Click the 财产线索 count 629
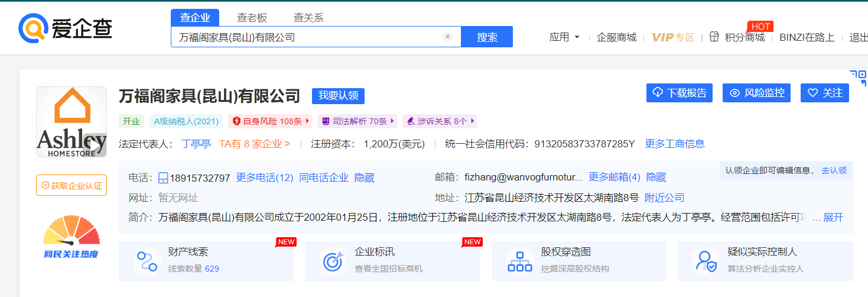Image resolution: width=868 pixels, height=297 pixels. (x=212, y=269)
